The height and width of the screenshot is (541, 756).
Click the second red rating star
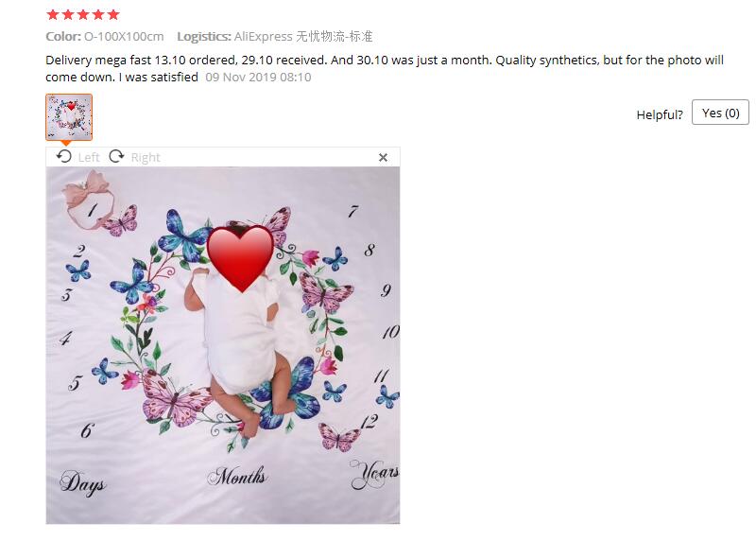pos(68,14)
